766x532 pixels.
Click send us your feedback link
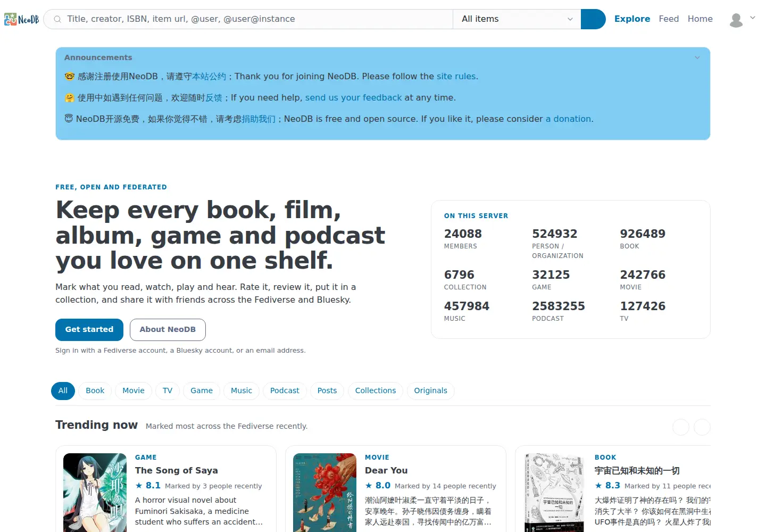click(353, 98)
